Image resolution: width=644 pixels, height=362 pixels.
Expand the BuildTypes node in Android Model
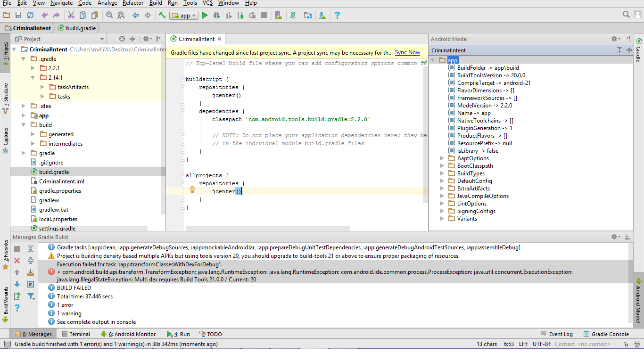[442, 173]
